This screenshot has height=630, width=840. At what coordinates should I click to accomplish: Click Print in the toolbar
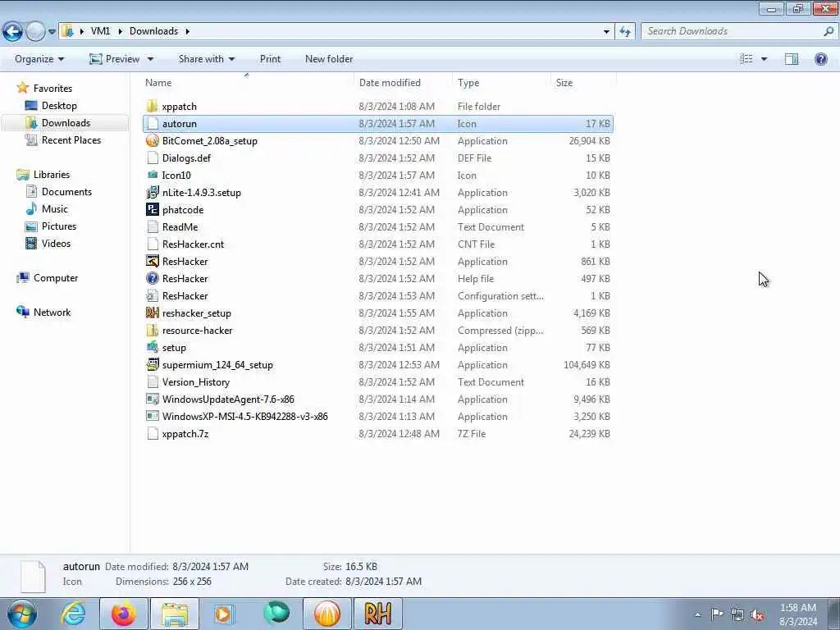click(270, 59)
